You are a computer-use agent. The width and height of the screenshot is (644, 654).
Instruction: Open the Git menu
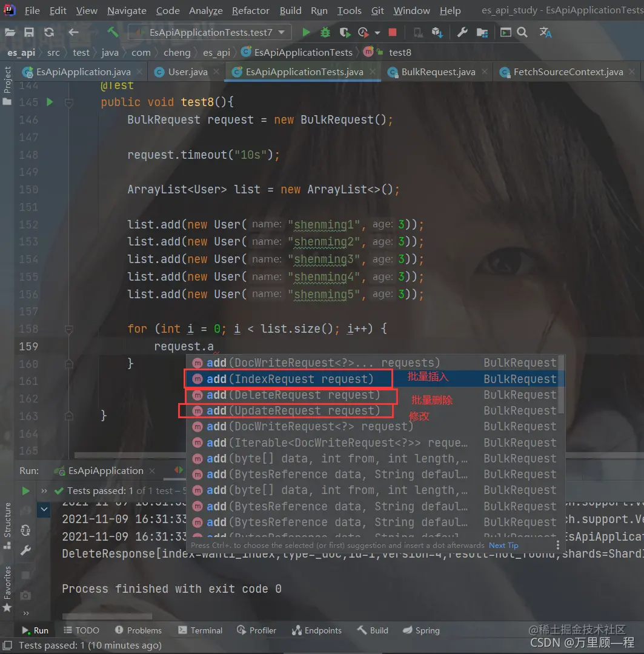pos(377,10)
